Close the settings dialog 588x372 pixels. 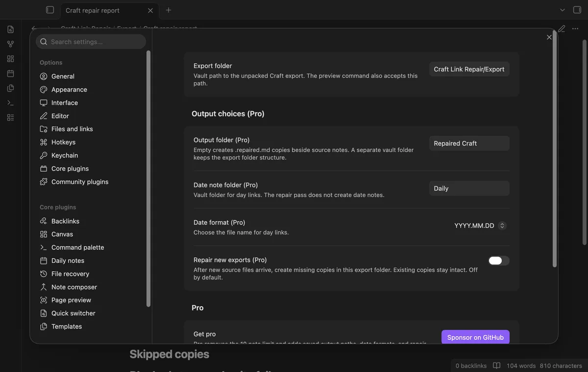[x=549, y=37]
